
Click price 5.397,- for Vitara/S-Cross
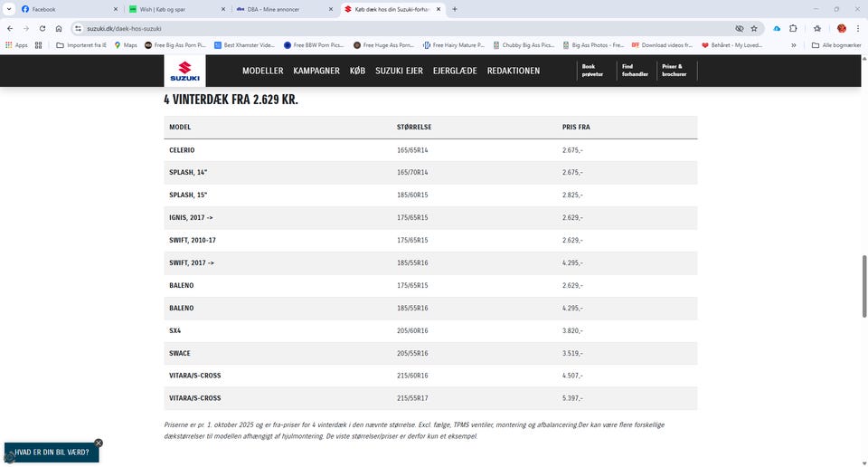572,398
